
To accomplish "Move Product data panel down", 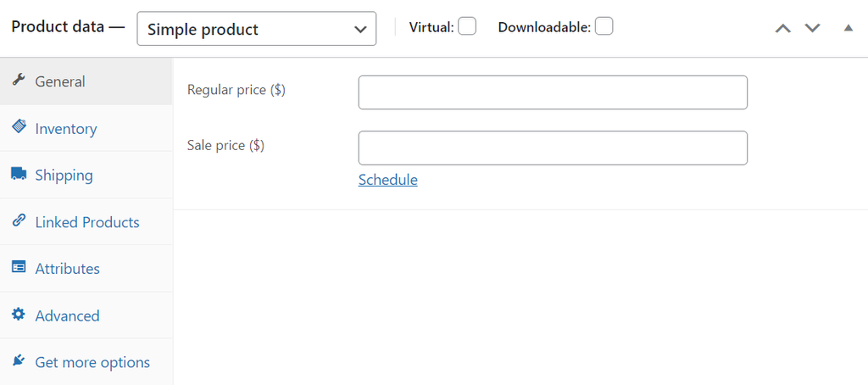I will pyautogui.click(x=812, y=28).
